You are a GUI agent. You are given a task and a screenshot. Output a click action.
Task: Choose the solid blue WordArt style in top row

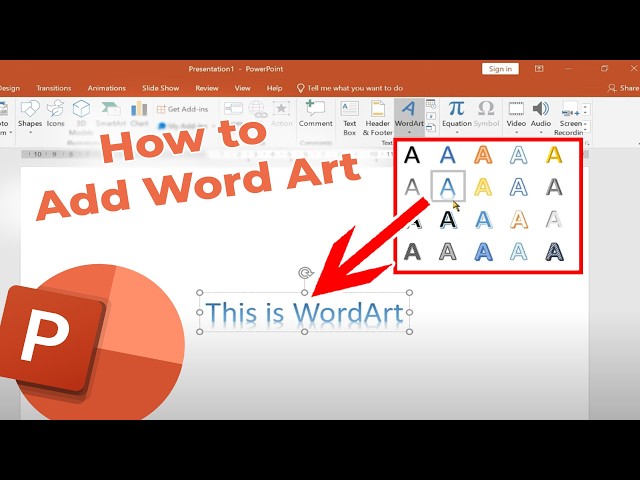point(447,155)
